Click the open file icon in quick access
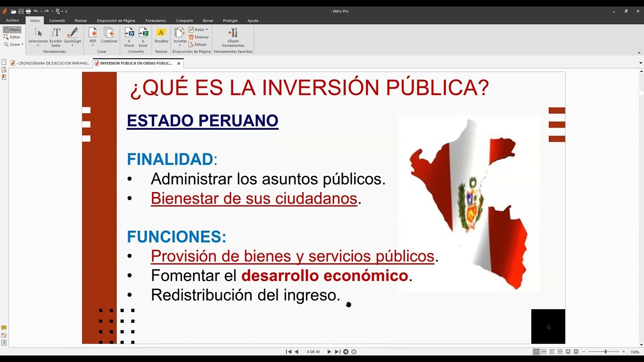The image size is (644, 362). click(14, 11)
